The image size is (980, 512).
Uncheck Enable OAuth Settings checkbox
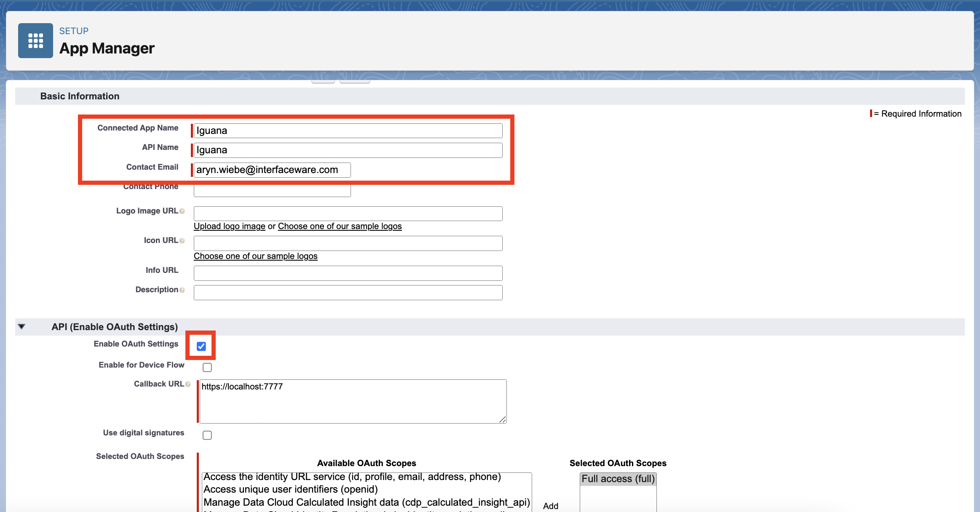click(x=201, y=346)
